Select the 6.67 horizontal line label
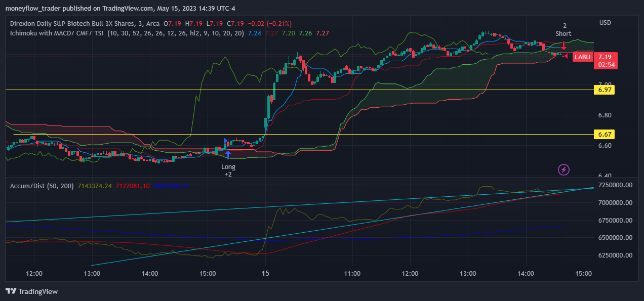644x301 pixels. [x=605, y=135]
